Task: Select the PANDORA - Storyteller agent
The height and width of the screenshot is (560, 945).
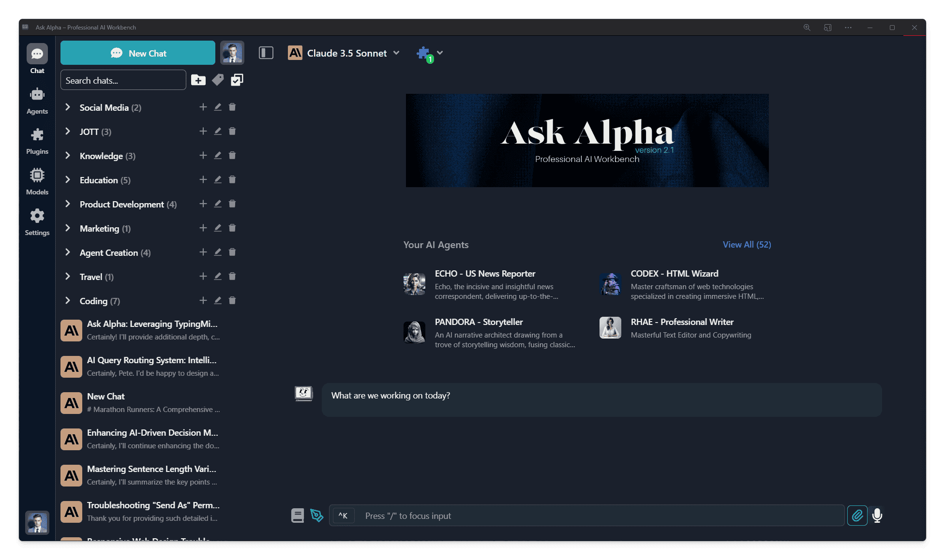Action: [490, 333]
